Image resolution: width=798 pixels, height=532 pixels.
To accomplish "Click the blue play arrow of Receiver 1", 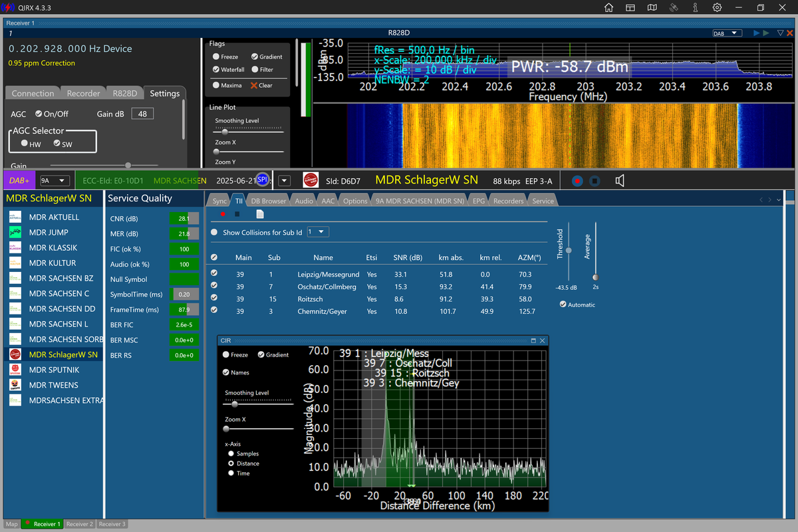I will click(x=756, y=33).
